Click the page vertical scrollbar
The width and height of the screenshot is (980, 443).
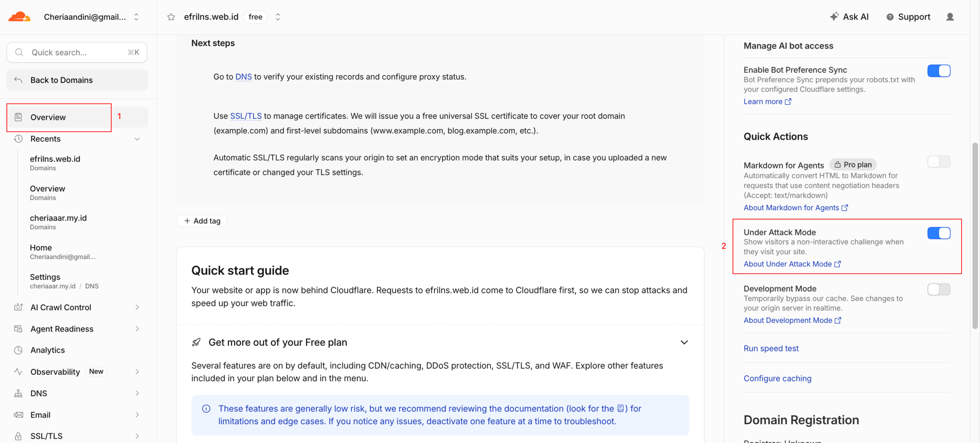(x=975, y=235)
